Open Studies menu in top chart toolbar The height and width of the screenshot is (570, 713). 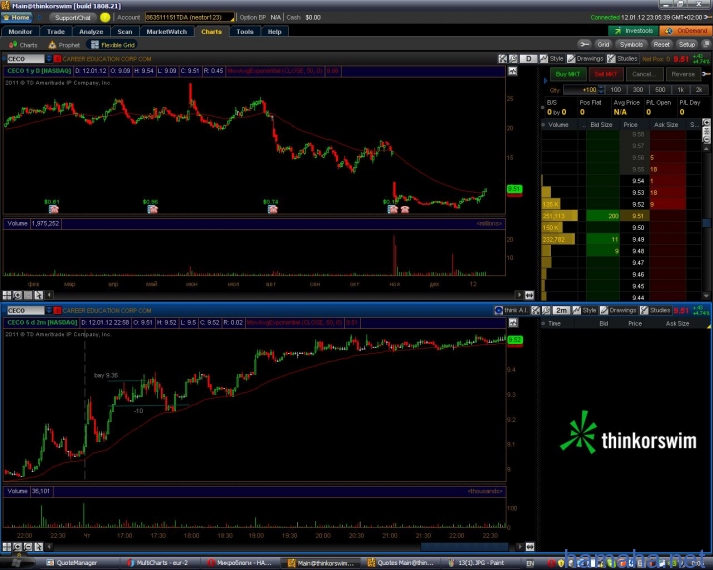pyautogui.click(x=623, y=59)
